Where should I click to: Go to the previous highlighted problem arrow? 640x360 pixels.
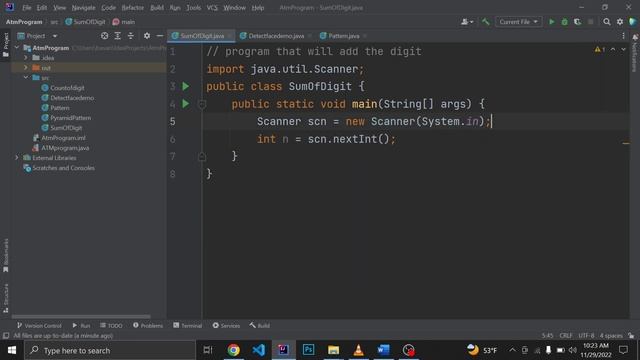tap(613, 49)
